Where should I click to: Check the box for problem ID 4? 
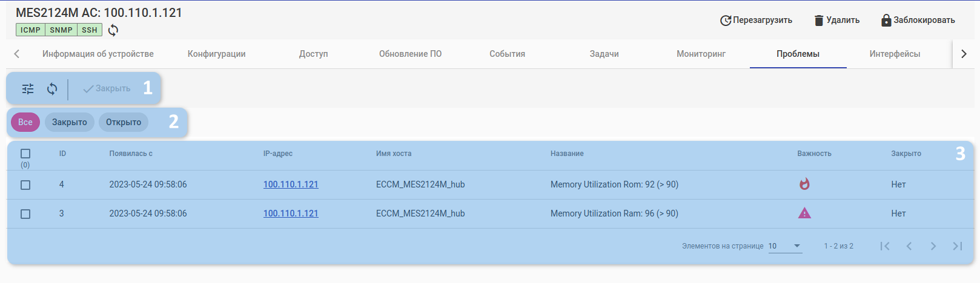25,185
